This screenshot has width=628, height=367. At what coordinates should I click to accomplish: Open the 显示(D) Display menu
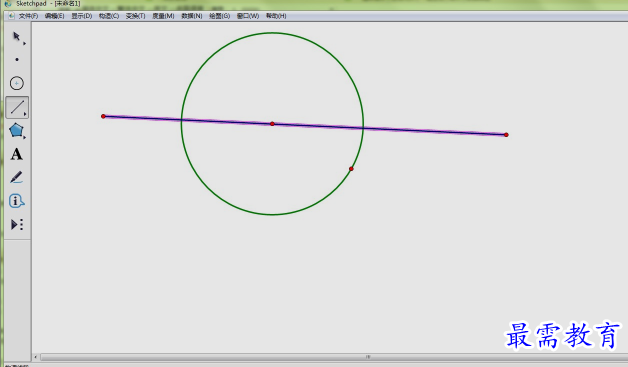point(82,16)
